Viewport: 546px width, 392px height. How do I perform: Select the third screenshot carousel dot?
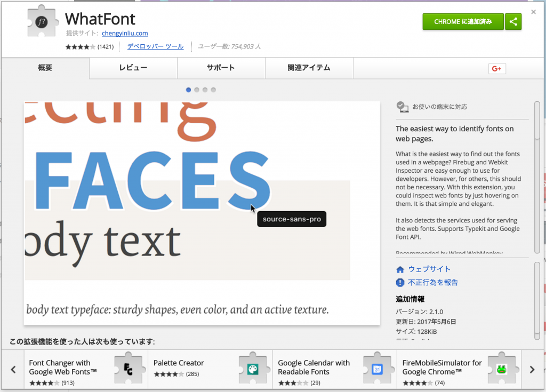[x=205, y=90]
